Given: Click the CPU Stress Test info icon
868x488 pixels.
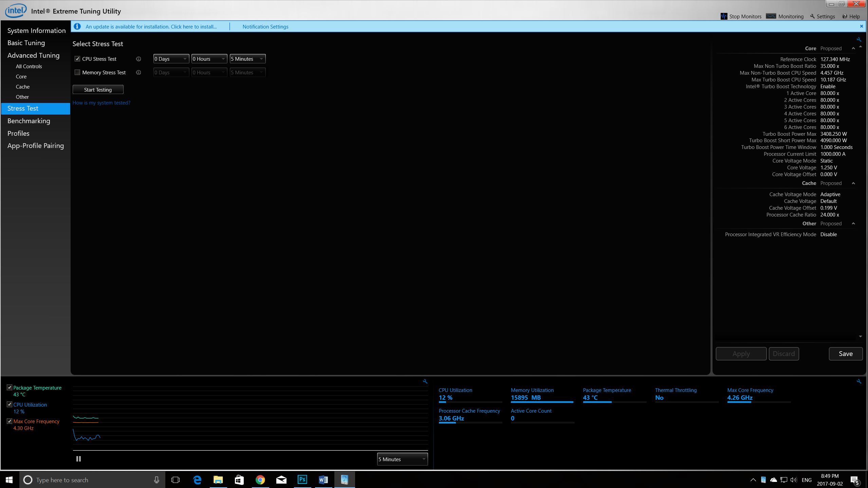Looking at the screenshot, I should [138, 59].
